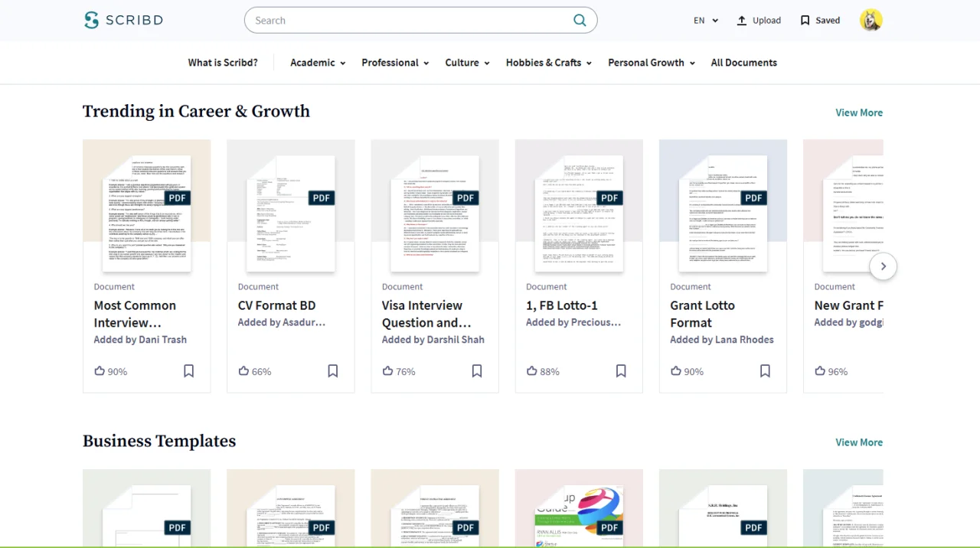The image size is (980, 548).
Task: Click thumbs-up icon showing 88%
Action: point(531,371)
